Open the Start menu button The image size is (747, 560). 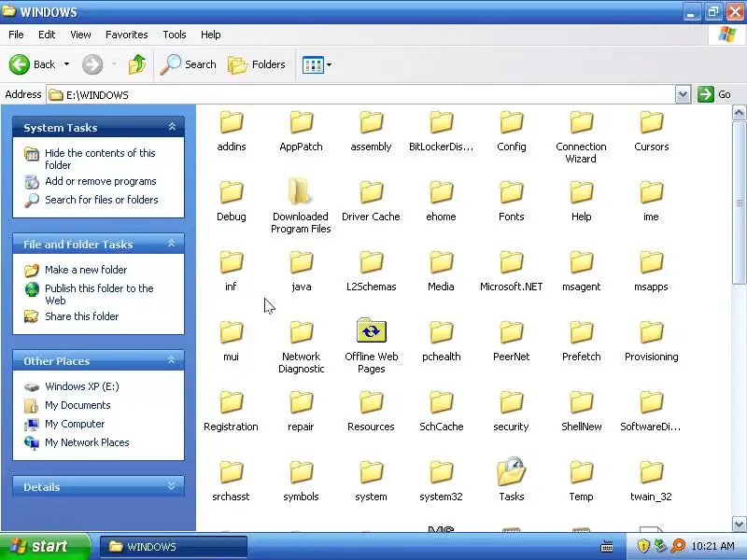[45, 546]
